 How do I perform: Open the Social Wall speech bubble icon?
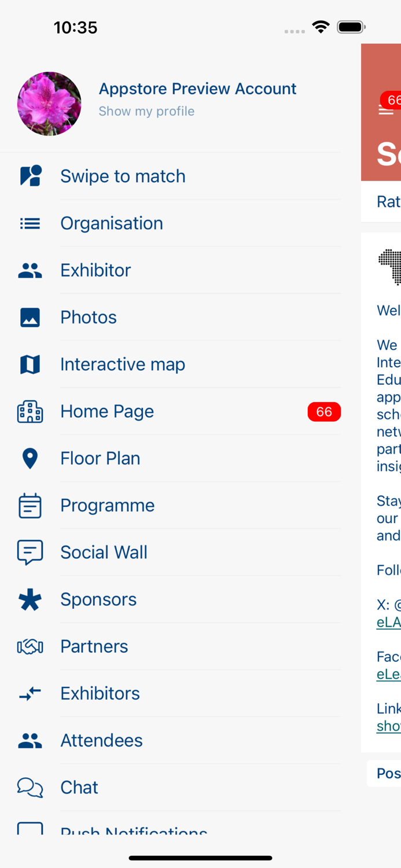pos(30,552)
